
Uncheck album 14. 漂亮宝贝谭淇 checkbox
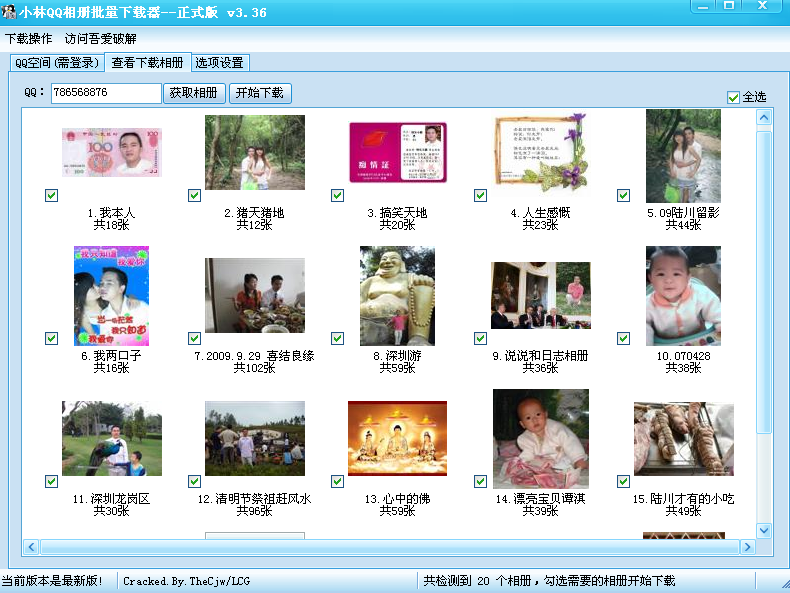coord(481,482)
